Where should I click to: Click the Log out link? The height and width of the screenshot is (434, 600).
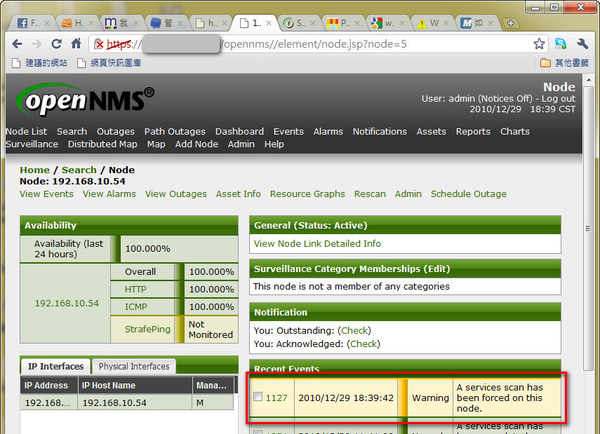(558, 98)
